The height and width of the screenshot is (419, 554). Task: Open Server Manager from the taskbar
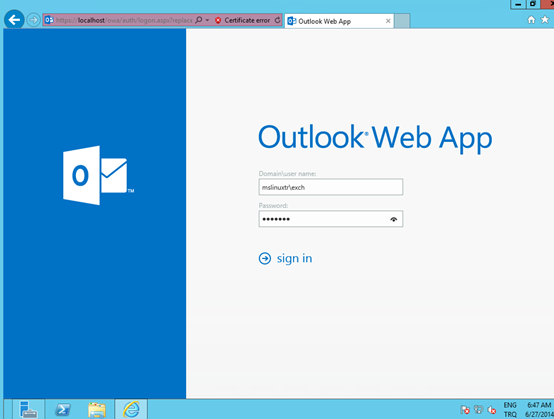click(29, 409)
